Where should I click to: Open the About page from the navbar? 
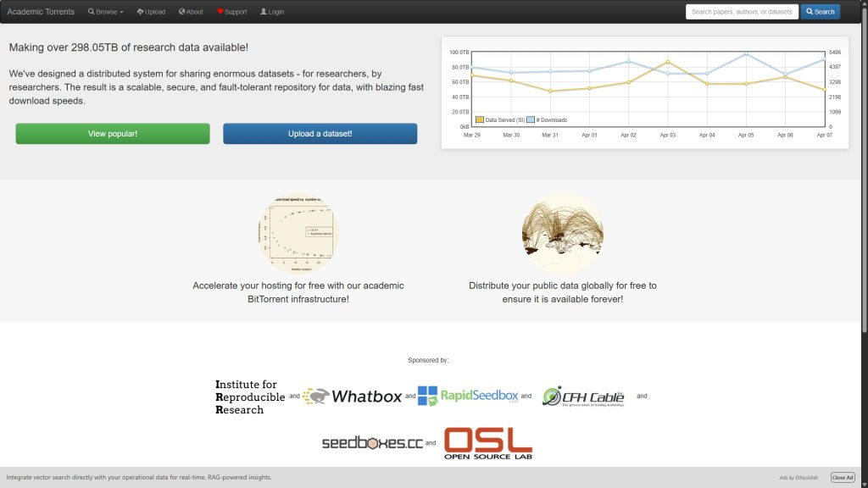191,11
